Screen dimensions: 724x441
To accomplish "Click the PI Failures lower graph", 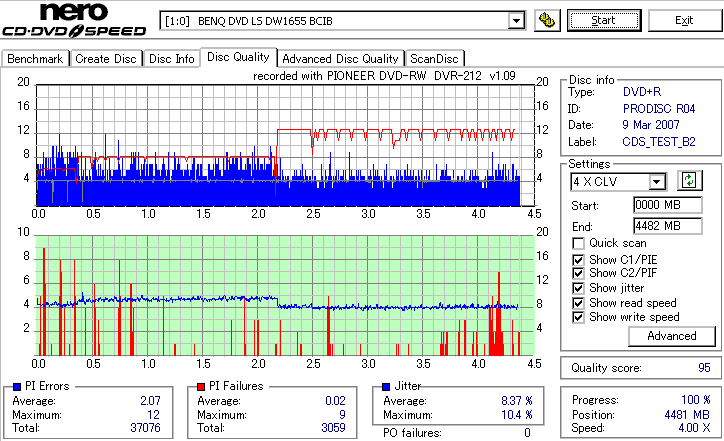I will coord(285,296).
